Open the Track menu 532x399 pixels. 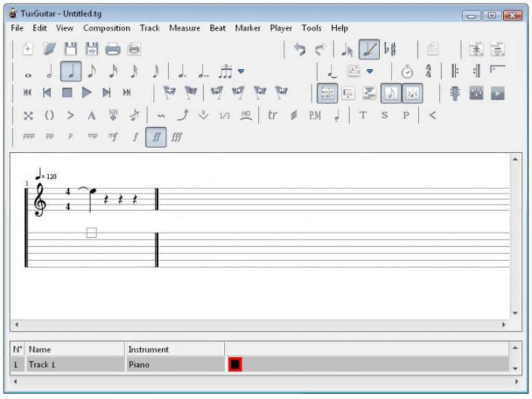tap(150, 28)
